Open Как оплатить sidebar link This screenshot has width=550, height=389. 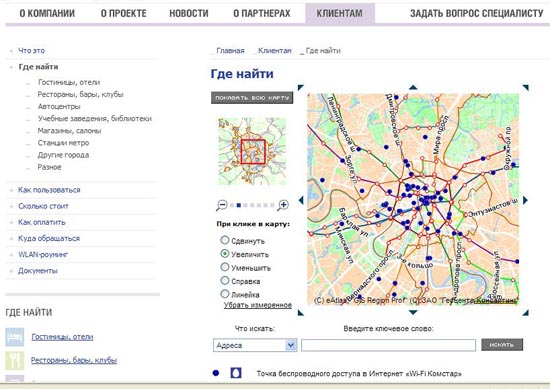tap(42, 222)
